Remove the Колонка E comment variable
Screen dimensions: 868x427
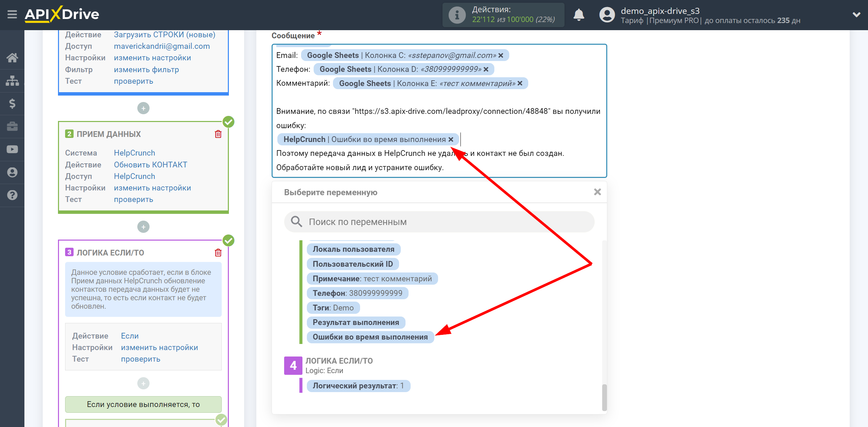point(520,83)
